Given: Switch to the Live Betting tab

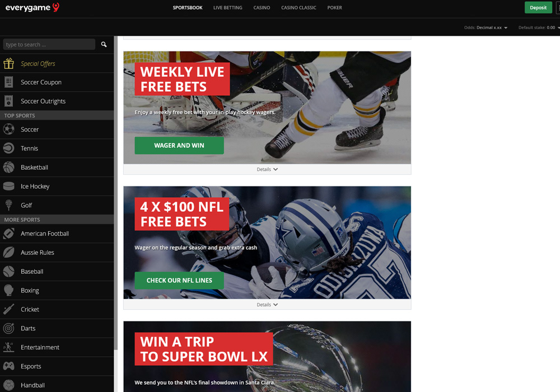Looking at the screenshot, I should pos(227,7).
